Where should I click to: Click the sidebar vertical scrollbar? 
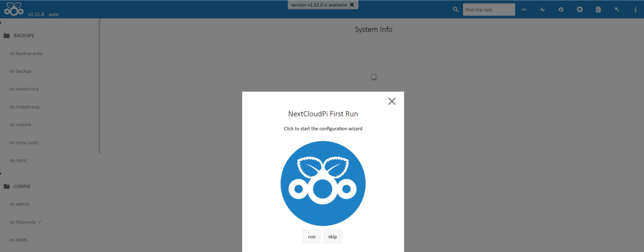pos(99,86)
